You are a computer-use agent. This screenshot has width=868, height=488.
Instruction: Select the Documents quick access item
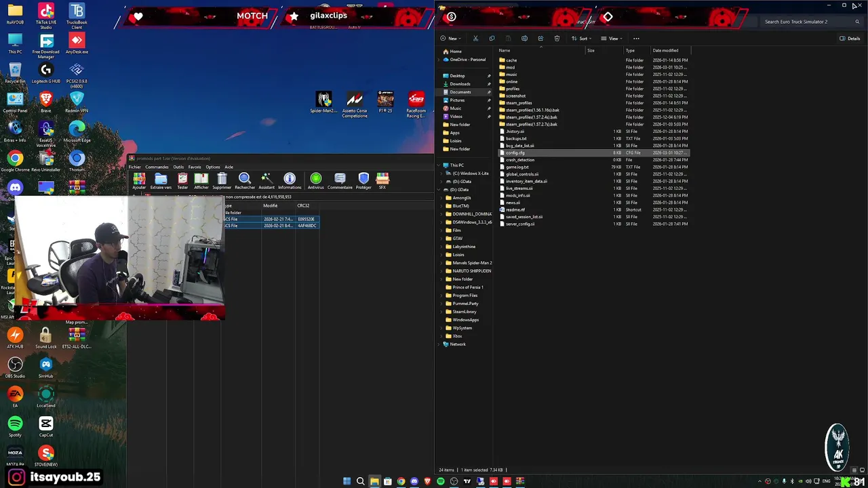click(x=460, y=92)
